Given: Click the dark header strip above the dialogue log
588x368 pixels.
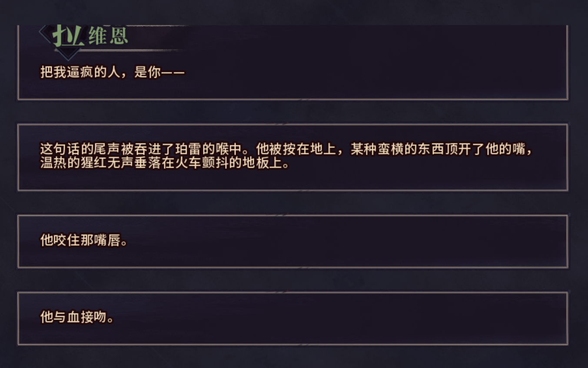Looking at the screenshot, I should tap(294, 12).
